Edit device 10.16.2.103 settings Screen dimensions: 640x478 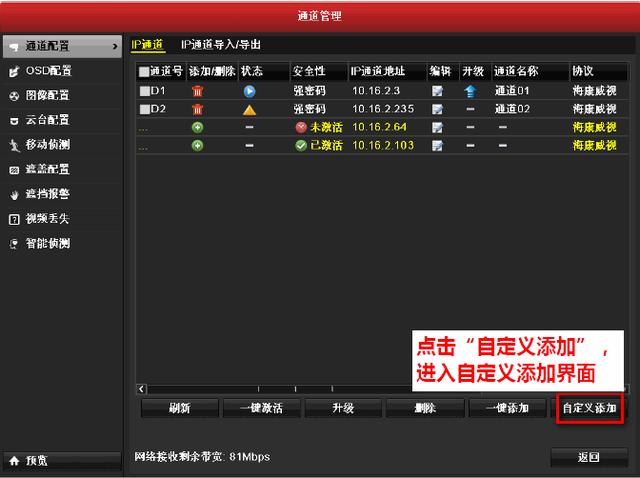(x=438, y=145)
